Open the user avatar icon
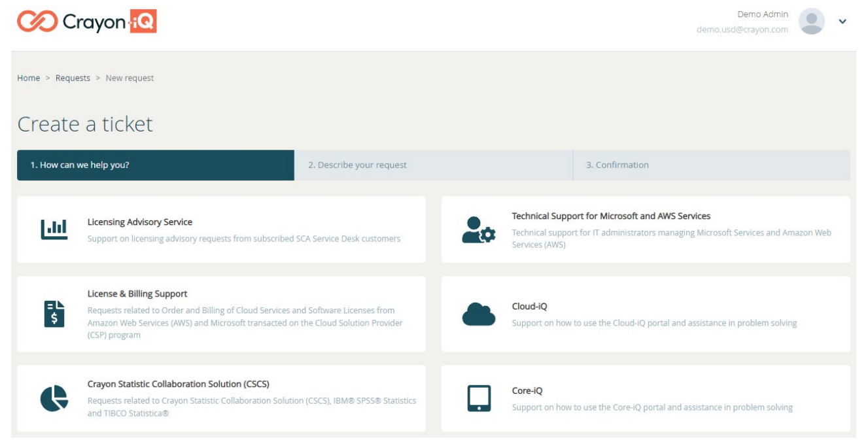Screen dimensions: 868x446 (x=811, y=22)
